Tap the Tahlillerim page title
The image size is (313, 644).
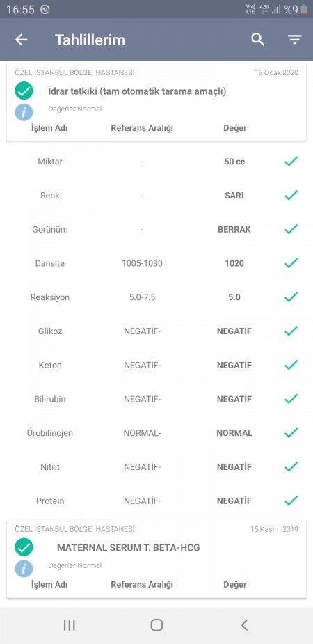[90, 40]
